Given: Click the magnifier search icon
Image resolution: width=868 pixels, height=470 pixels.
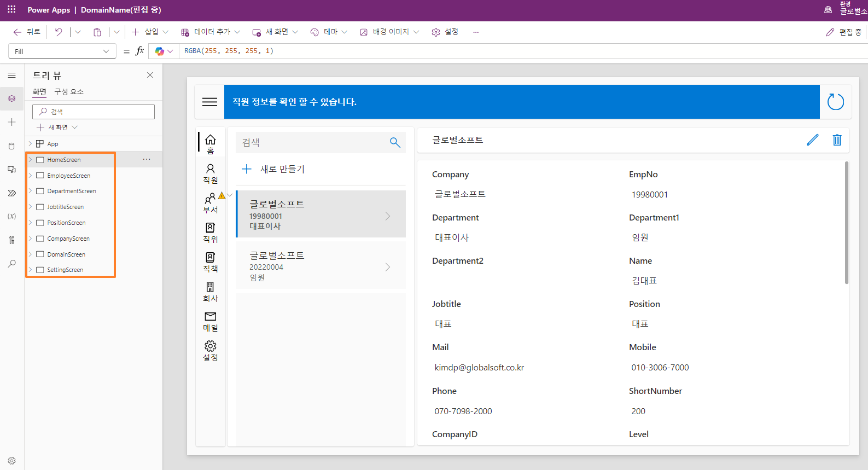Looking at the screenshot, I should [395, 142].
